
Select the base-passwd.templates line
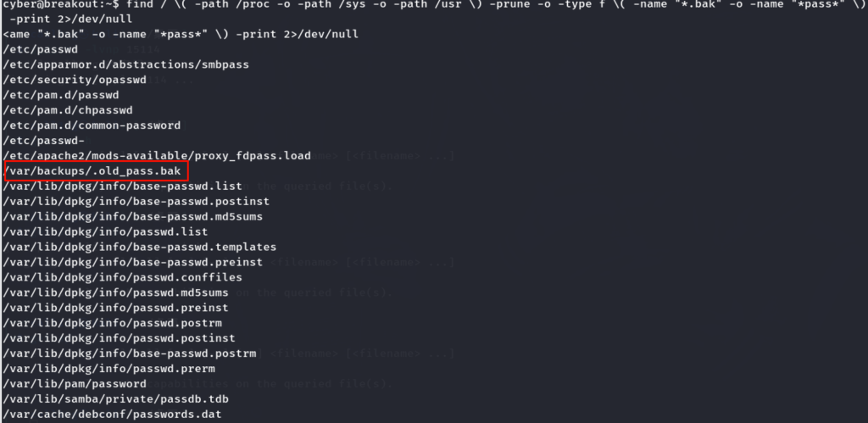(x=140, y=247)
